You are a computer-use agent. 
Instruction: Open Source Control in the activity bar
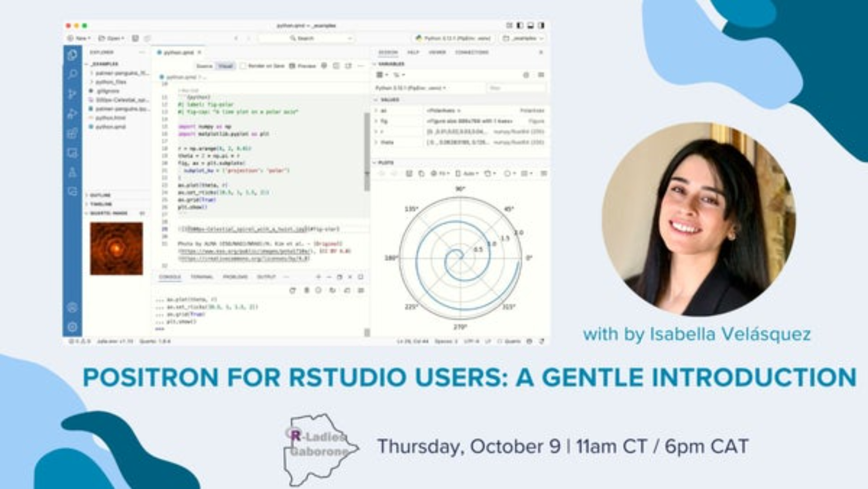tap(72, 94)
